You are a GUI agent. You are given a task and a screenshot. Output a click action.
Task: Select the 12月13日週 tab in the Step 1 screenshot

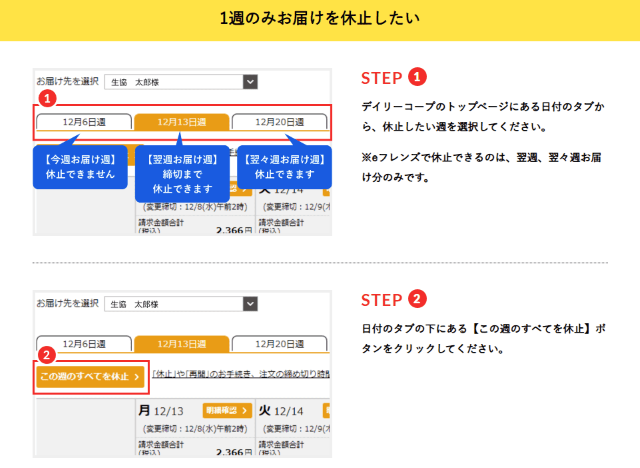point(181,122)
